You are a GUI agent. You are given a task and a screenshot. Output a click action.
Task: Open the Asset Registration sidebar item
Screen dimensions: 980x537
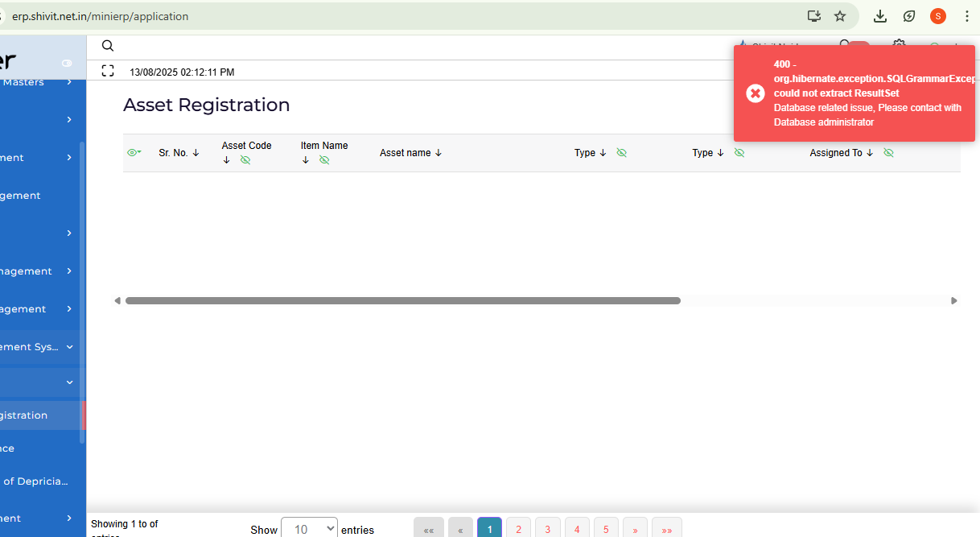[x=32, y=415]
